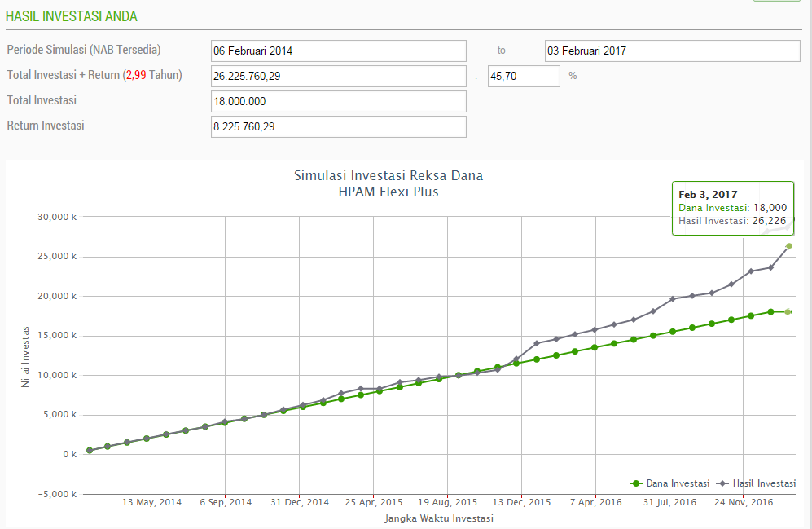Click the percentage field showing 45,70
The height and width of the screenshot is (529, 812).
pos(524,76)
